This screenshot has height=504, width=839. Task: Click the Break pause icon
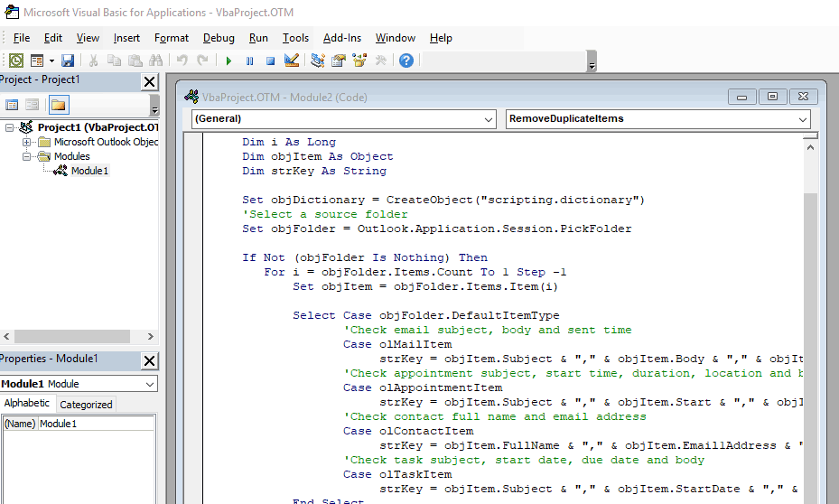pos(249,61)
